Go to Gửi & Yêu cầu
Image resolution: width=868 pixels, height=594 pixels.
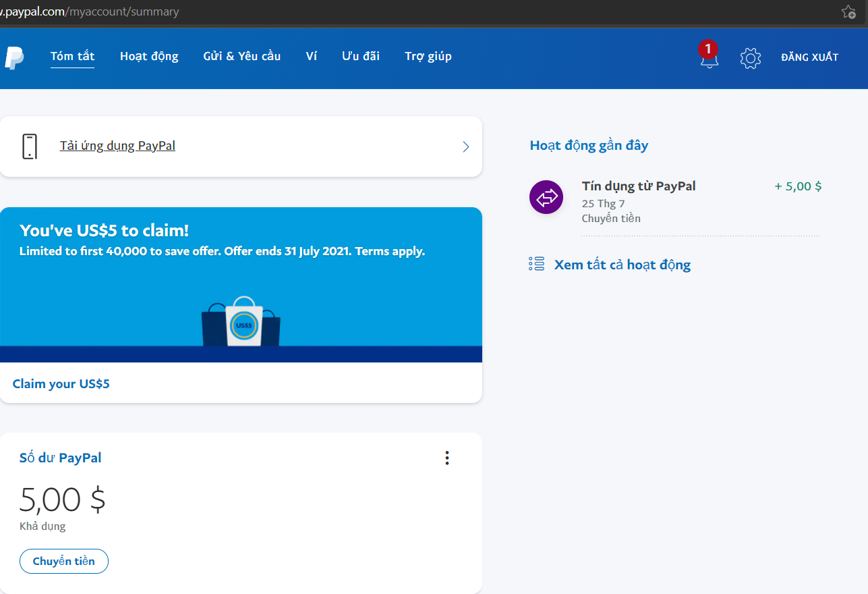[x=241, y=57]
